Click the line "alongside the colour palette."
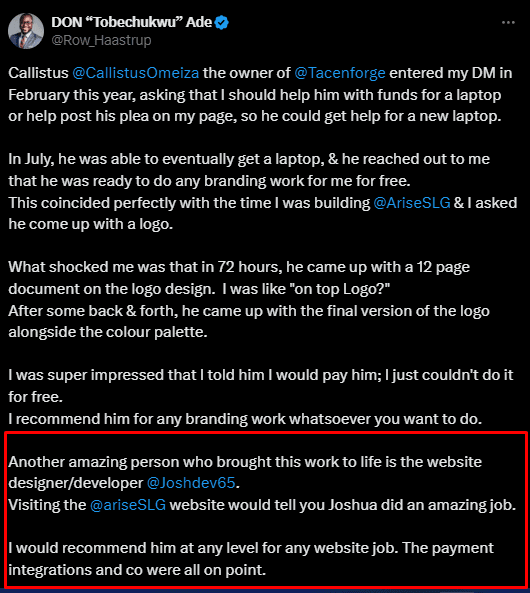Viewport: 530px width, 593px height. [108, 332]
